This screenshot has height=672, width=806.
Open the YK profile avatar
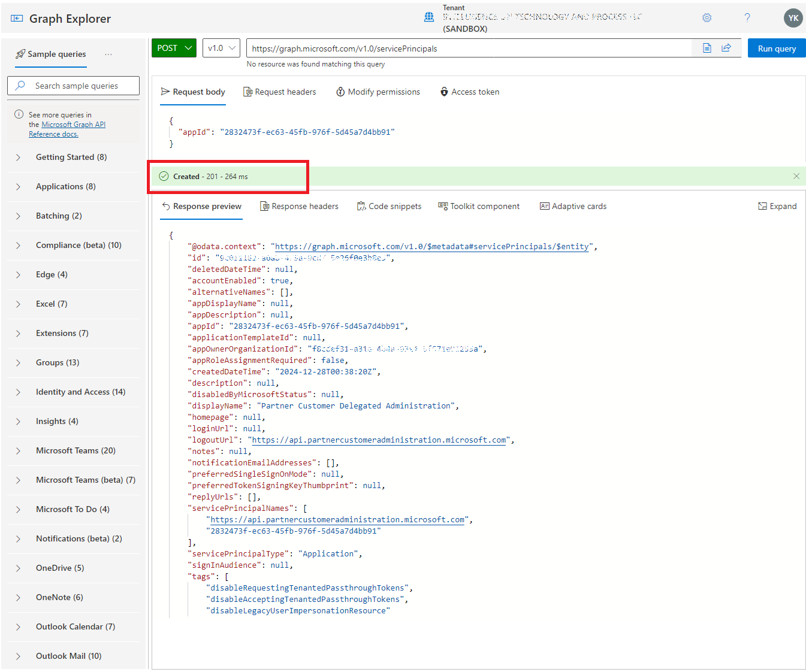(793, 18)
